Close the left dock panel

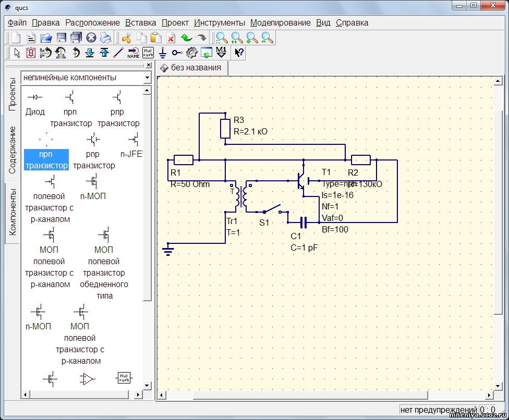tap(148, 65)
